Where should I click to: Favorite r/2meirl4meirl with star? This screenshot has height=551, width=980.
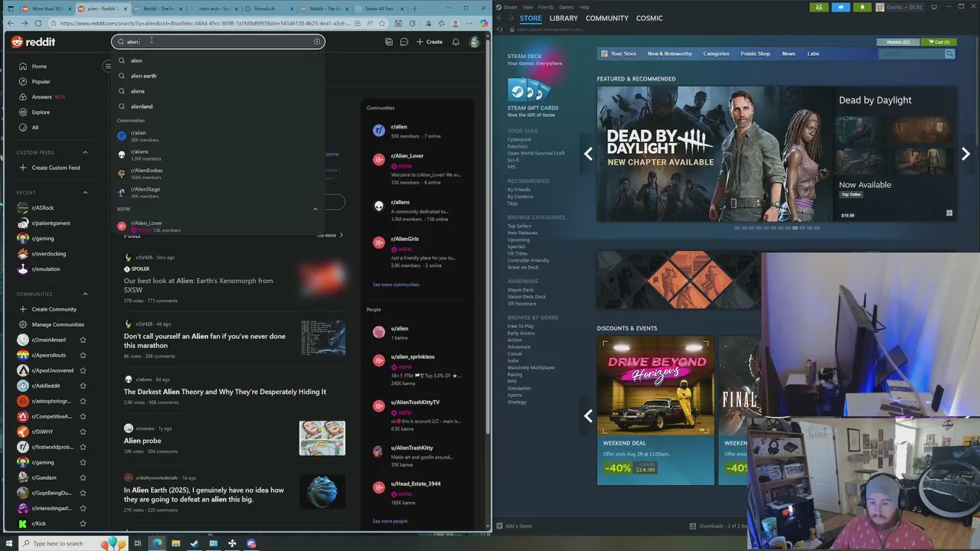point(83,340)
